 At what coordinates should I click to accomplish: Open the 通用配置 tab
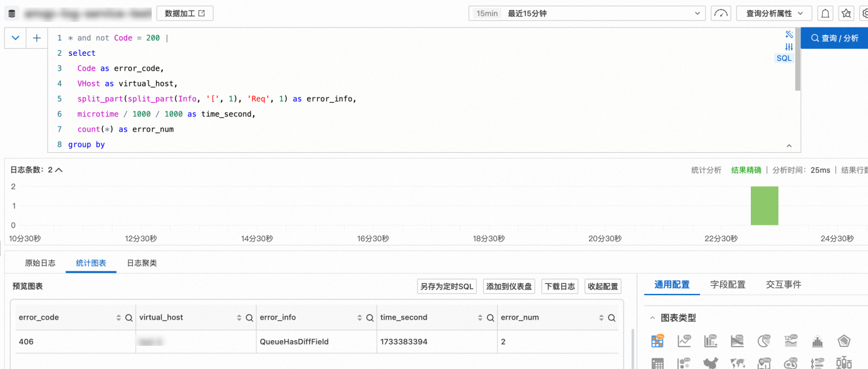coord(672,284)
